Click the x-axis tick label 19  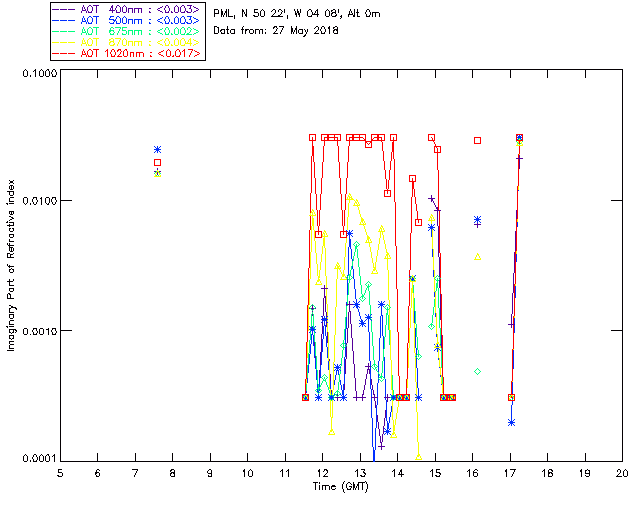[585, 473]
